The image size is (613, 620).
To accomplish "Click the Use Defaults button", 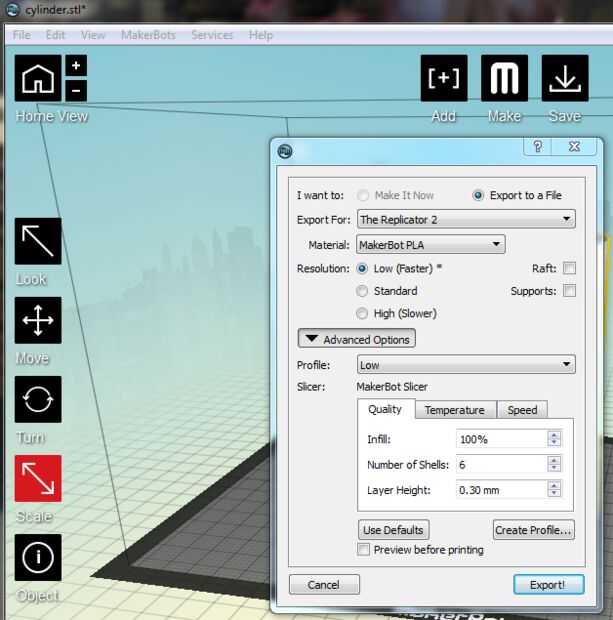I will (x=394, y=530).
